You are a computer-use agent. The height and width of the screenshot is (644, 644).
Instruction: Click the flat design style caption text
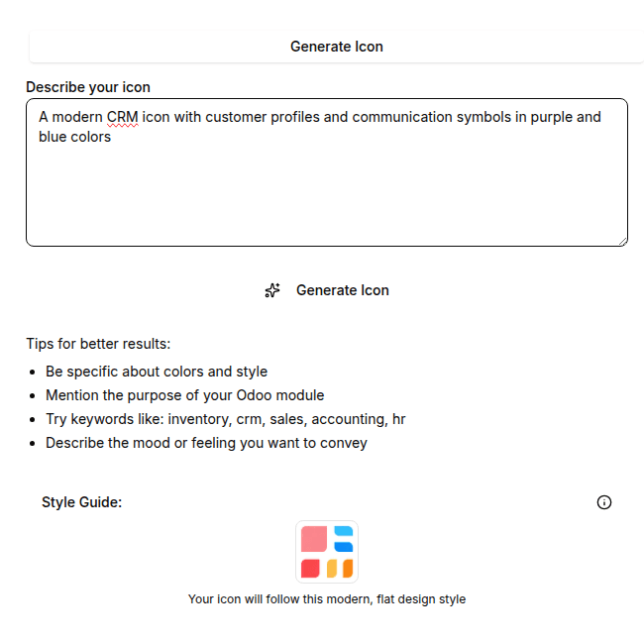pos(326,599)
